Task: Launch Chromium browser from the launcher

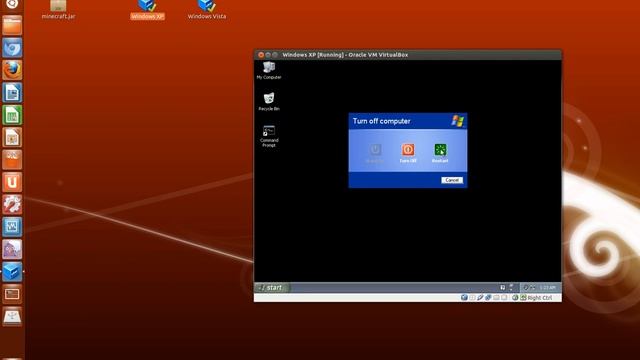Action: (12, 48)
